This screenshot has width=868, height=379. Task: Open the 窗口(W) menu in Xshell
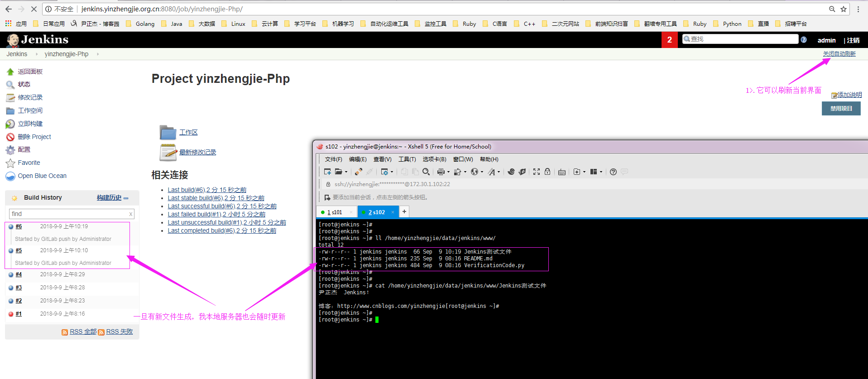[463, 159]
